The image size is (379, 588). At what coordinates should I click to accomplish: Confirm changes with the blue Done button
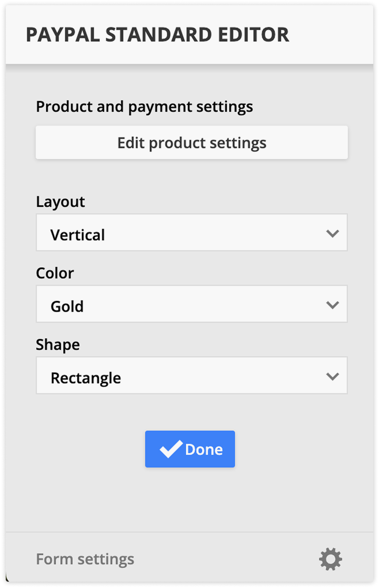[x=190, y=449]
